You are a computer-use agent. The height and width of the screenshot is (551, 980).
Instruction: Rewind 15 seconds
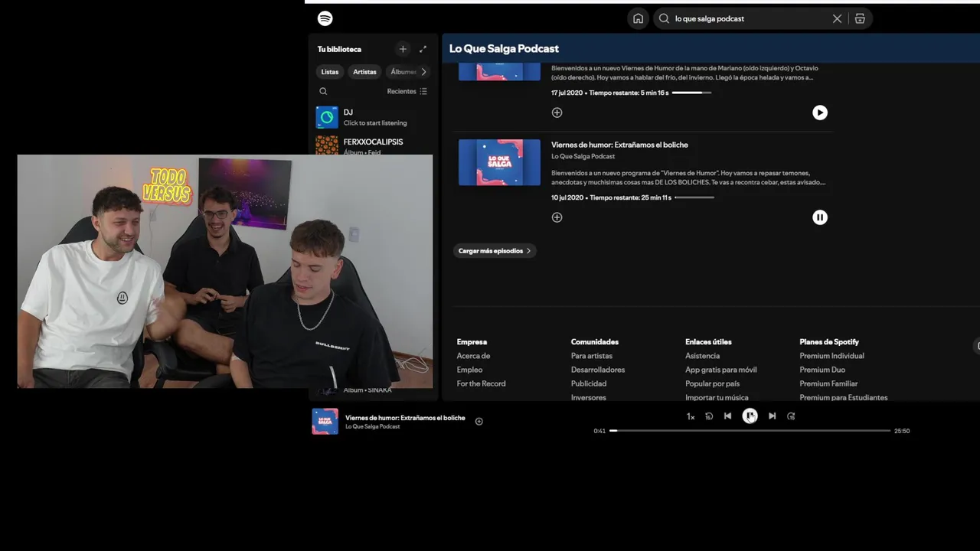click(709, 416)
